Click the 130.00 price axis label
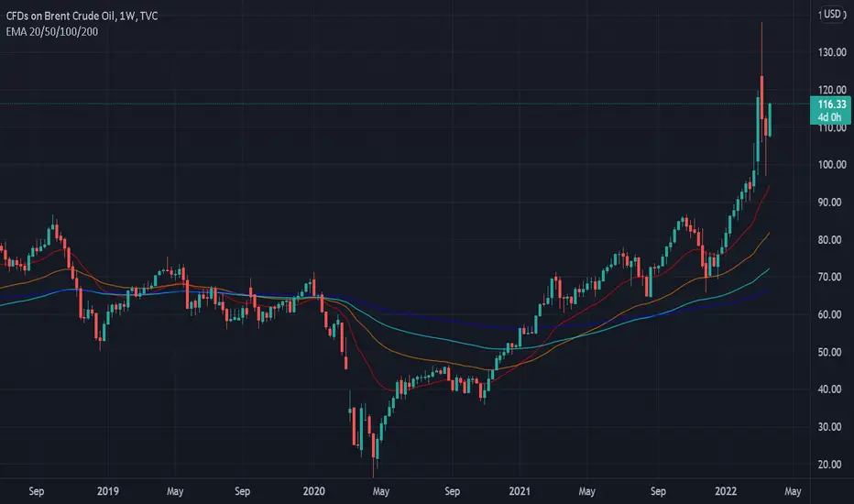The image size is (854, 504). tap(832, 52)
